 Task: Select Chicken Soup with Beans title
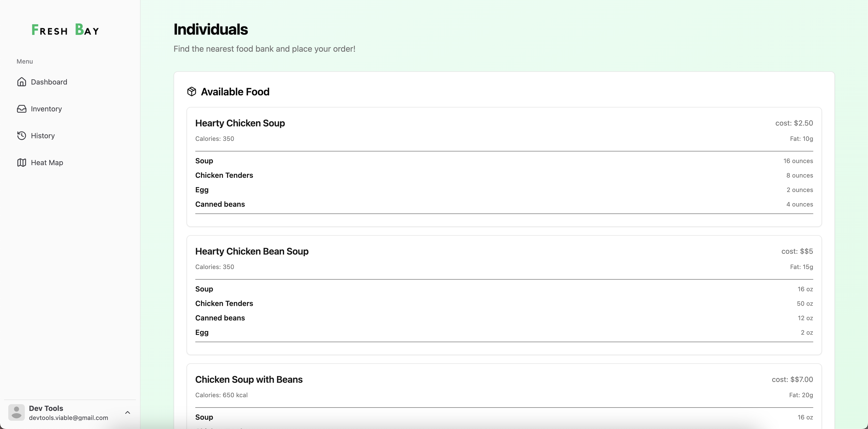coord(249,379)
